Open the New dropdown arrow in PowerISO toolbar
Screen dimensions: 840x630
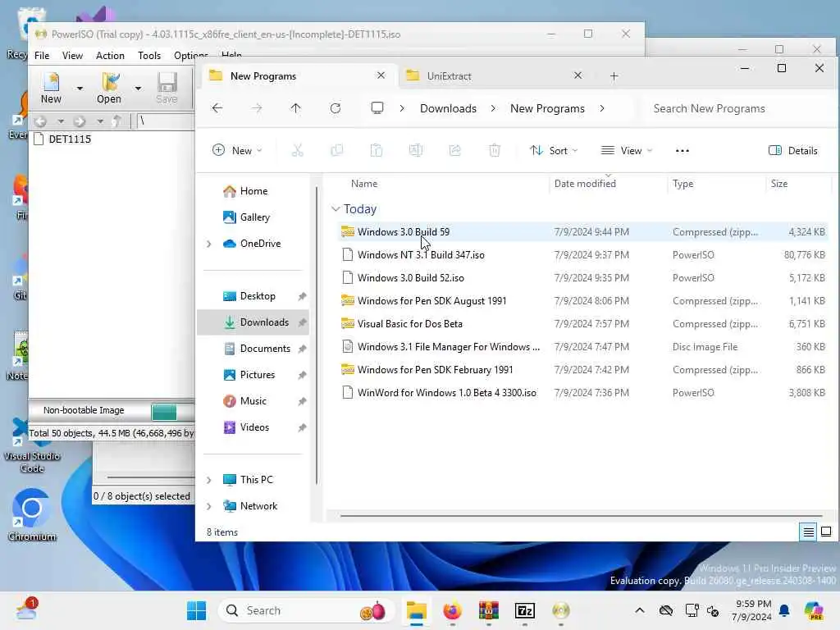(80, 89)
